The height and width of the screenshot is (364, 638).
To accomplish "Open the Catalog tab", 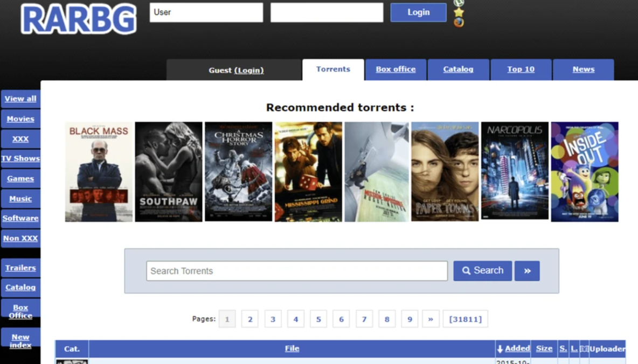I will click(x=458, y=69).
